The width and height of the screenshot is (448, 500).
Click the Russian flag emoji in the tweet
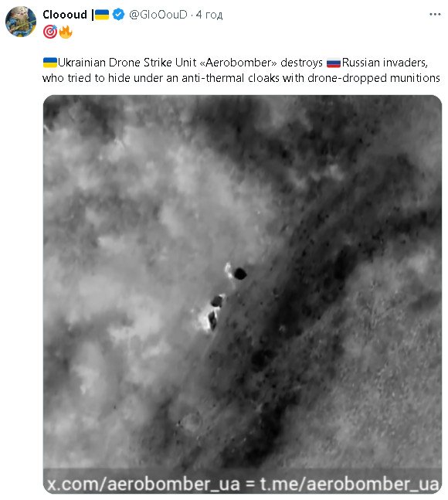pos(334,63)
